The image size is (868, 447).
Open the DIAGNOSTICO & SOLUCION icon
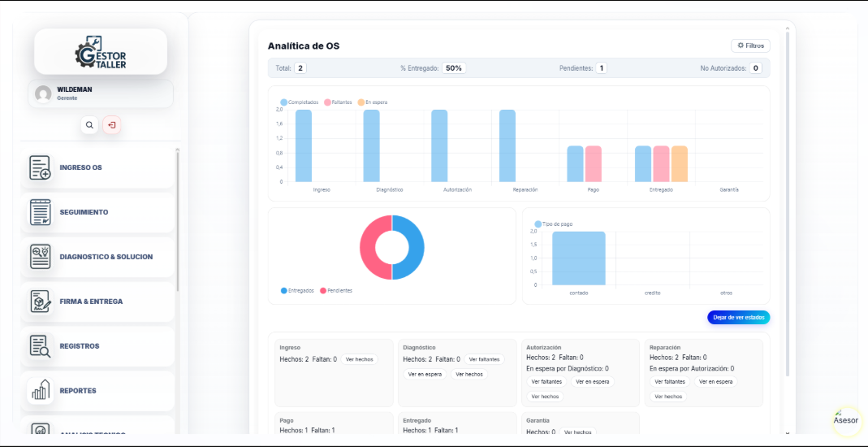click(40, 257)
